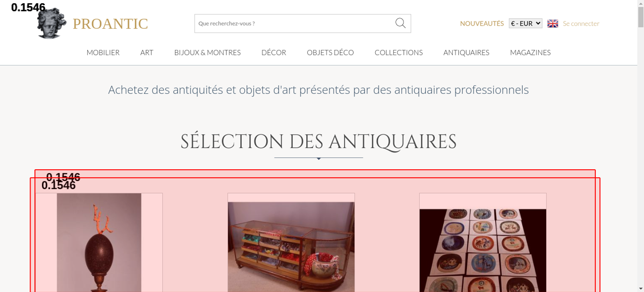Click the Proantic cherub head logo
644x292 pixels.
[x=52, y=23]
